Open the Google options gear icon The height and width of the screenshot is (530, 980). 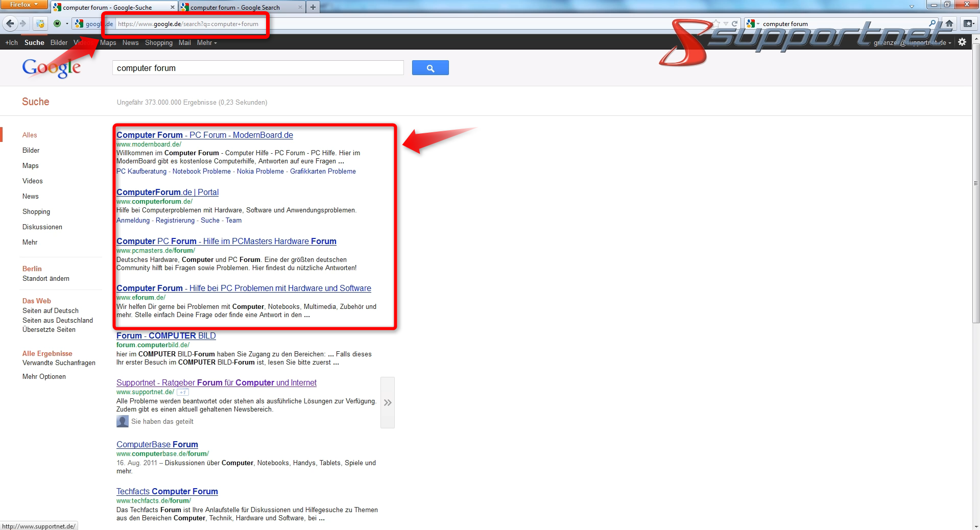[x=962, y=42]
